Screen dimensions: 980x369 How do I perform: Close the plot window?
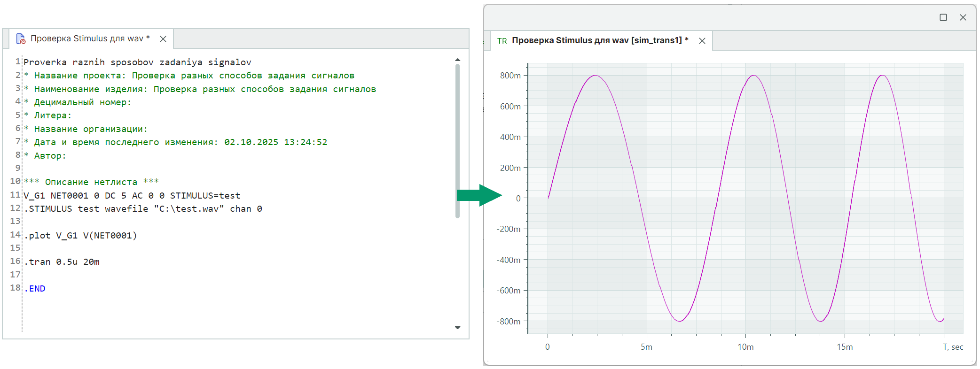pyautogui.click(x=963, y=17)
